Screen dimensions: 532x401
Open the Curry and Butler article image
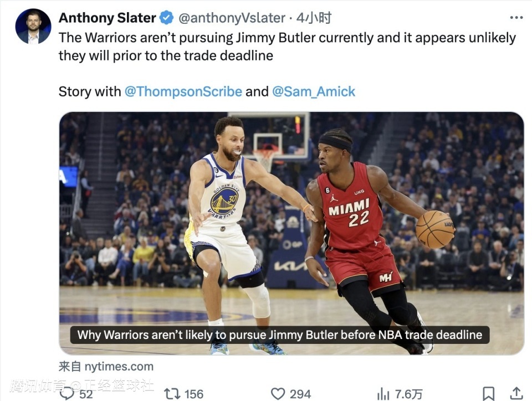pos(291,222)
